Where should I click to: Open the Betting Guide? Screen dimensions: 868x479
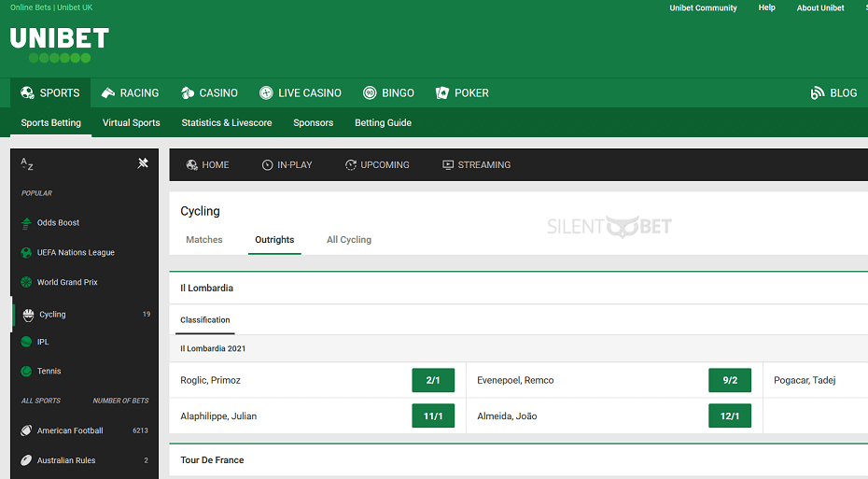coord(383,122)
